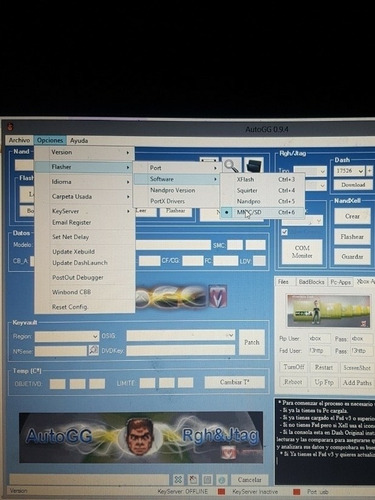Click the Cambiar Tª button
375x500 pixels.
point(235,382)
